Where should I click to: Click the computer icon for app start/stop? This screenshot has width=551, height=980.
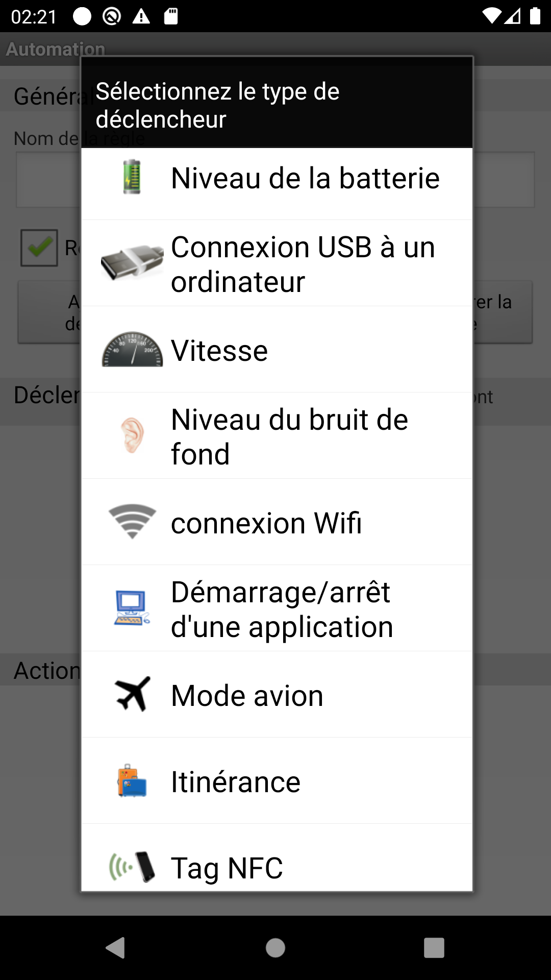pos(132,608)
